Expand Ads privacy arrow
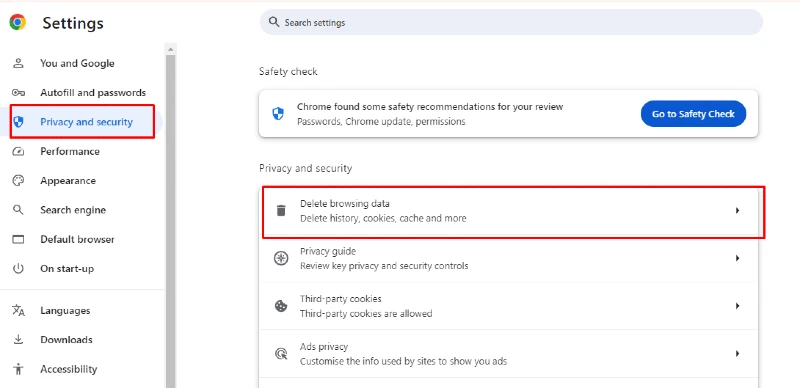The image size is (800, 388). [737, 354]
